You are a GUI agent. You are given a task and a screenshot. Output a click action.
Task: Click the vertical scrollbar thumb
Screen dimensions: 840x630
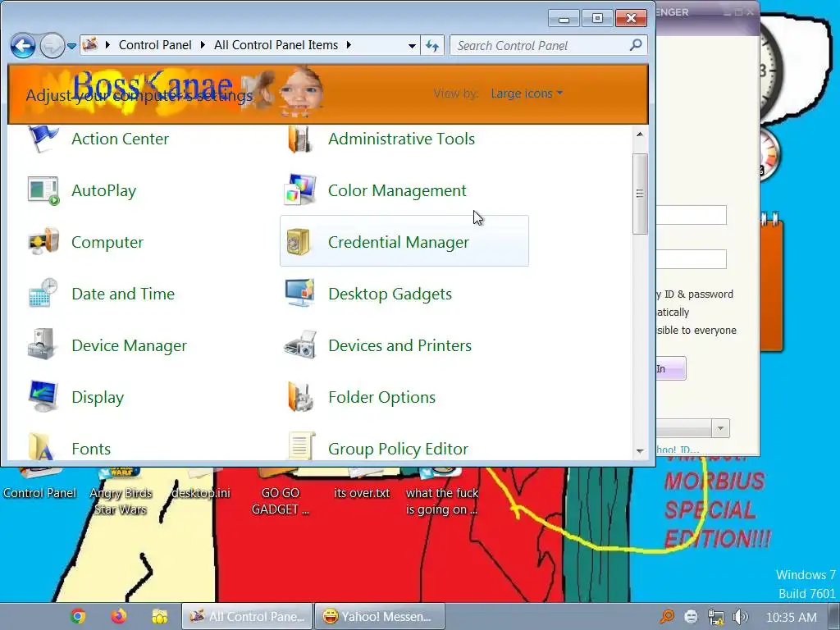coord(640,194)
